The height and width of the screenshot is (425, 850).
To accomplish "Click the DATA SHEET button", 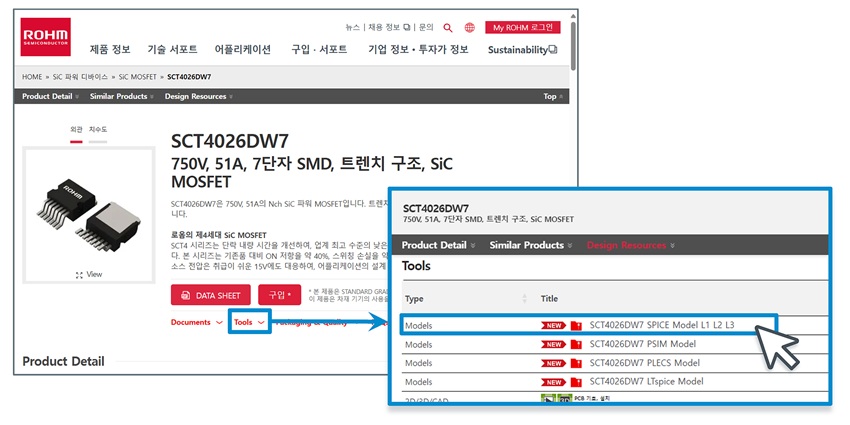I will click(210, 295).
